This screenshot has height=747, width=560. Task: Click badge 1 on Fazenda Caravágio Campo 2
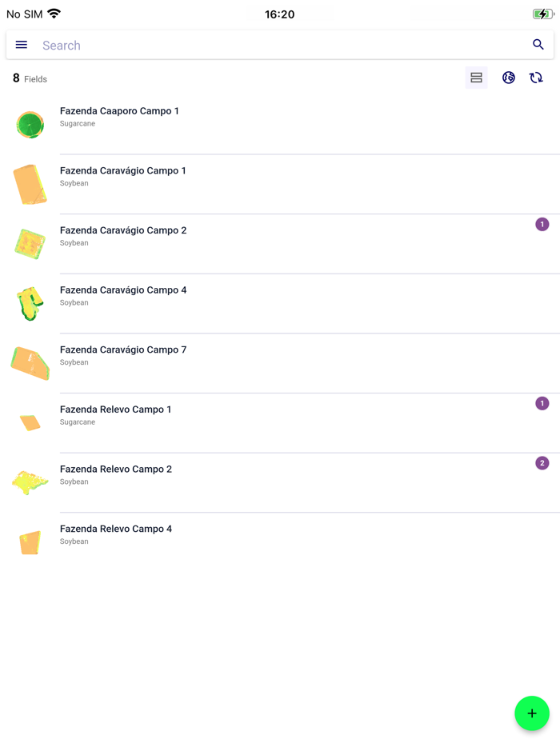[542, 225]
